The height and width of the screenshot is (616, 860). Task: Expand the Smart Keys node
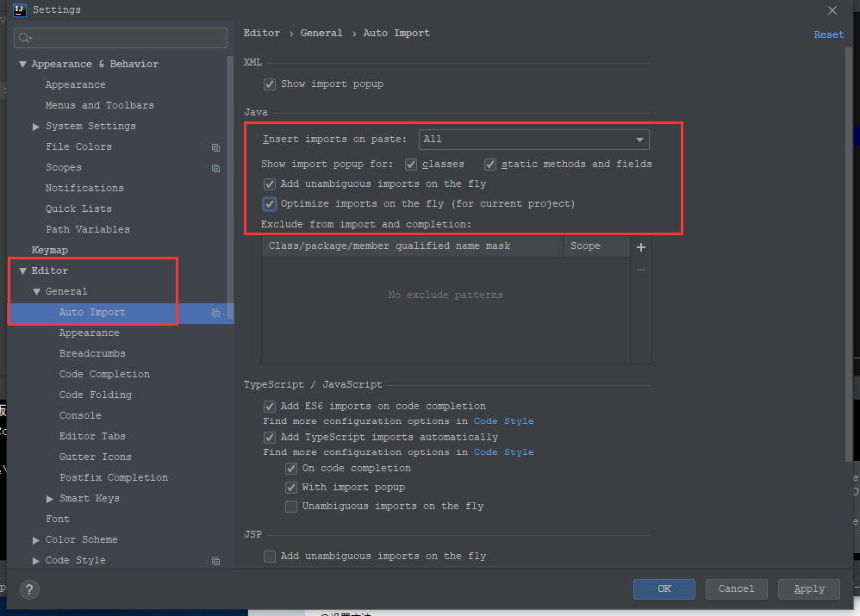pos(50,499)
